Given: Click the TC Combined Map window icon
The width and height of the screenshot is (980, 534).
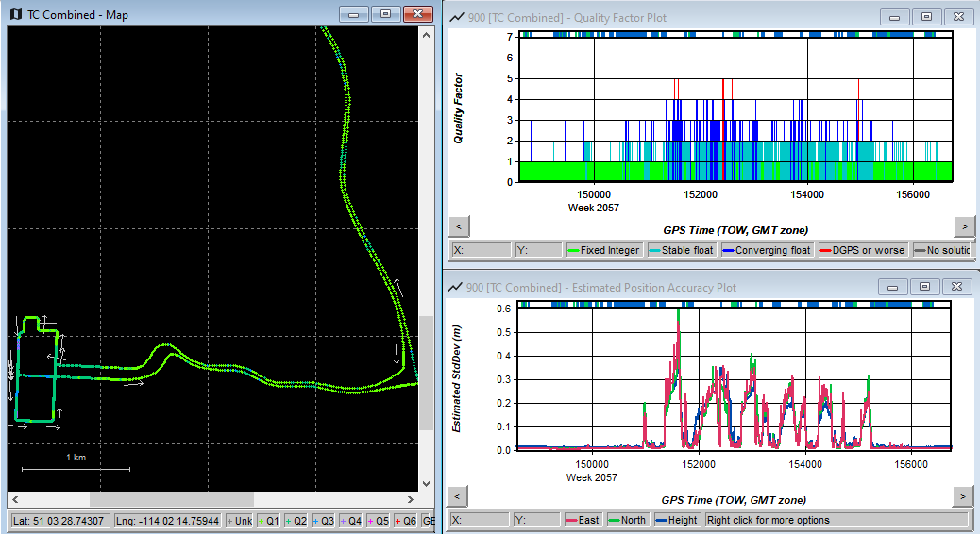Looking at the screenshot, I should 16,14.
